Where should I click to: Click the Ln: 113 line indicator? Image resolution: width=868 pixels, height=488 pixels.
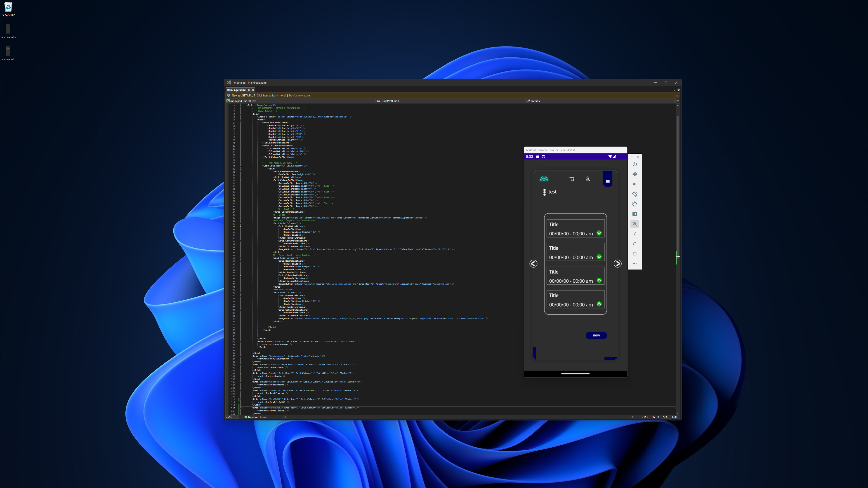coord(643,417)
